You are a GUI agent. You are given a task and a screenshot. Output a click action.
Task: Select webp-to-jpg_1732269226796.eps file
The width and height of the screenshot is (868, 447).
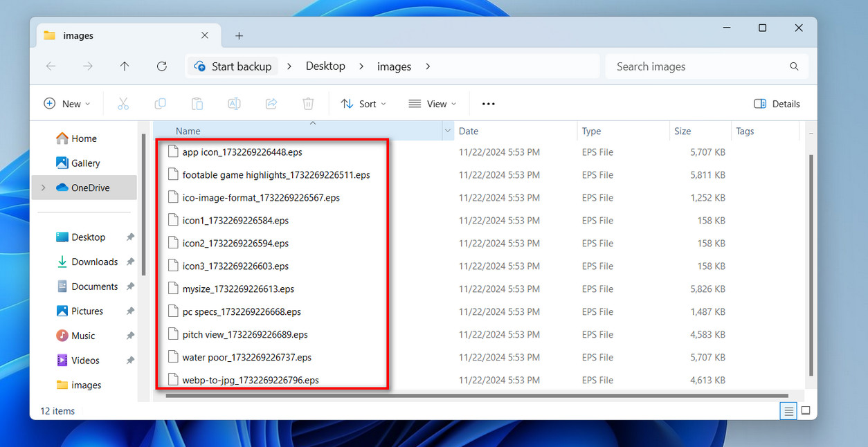point(244,380)
